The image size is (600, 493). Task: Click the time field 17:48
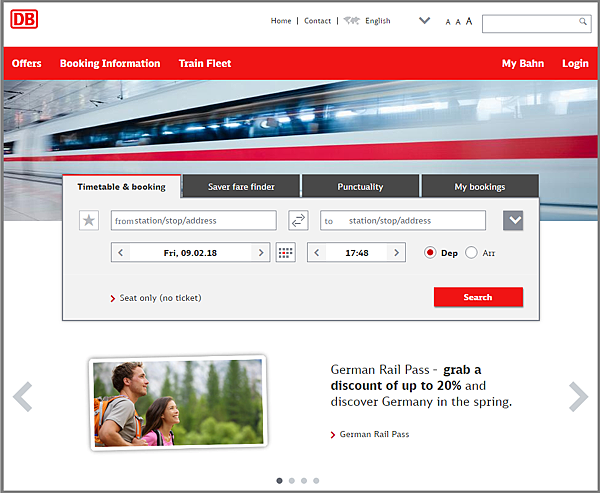click(357, 253)
